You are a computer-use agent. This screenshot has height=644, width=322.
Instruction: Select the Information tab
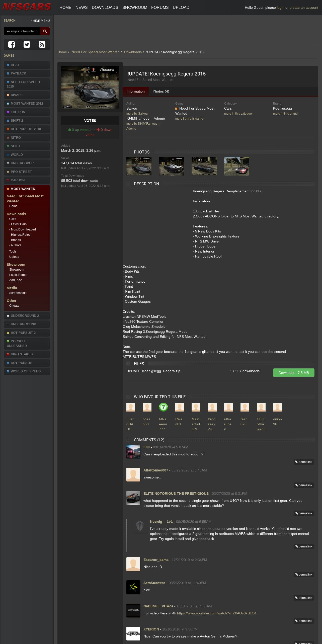(x=135, y=91)
